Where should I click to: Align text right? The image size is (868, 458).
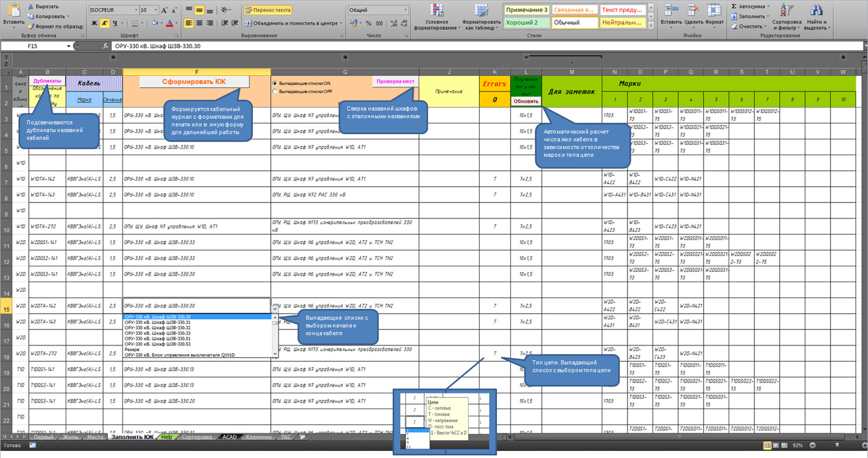coord(209,23)
